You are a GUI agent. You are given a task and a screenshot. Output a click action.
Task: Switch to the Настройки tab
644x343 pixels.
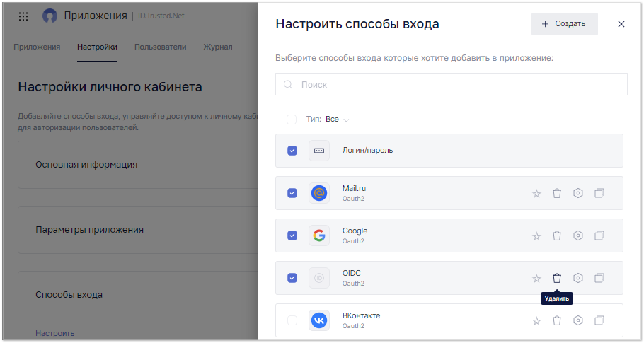coord(98,47)
